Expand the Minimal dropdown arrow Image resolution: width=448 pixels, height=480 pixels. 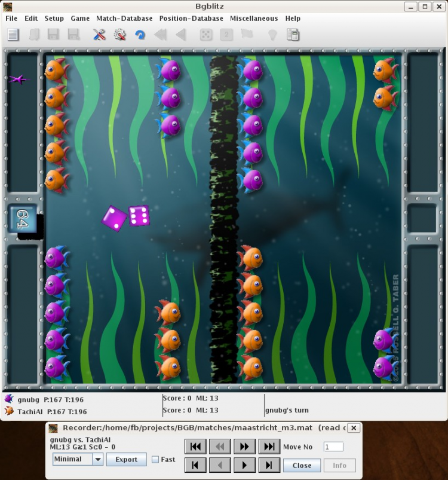coord(97,460)
